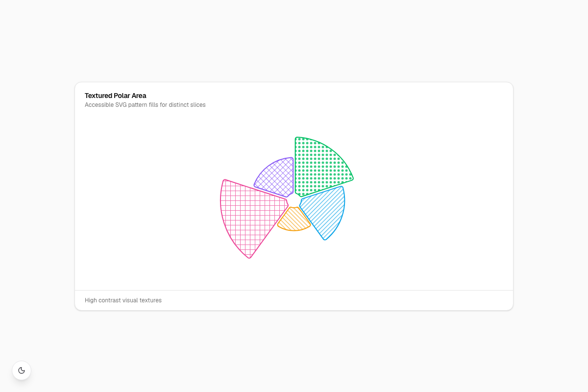Click the bottom pointed tip of pink slice
The width and height of the screenshot is (588, 392).
(x=250, y=257)
